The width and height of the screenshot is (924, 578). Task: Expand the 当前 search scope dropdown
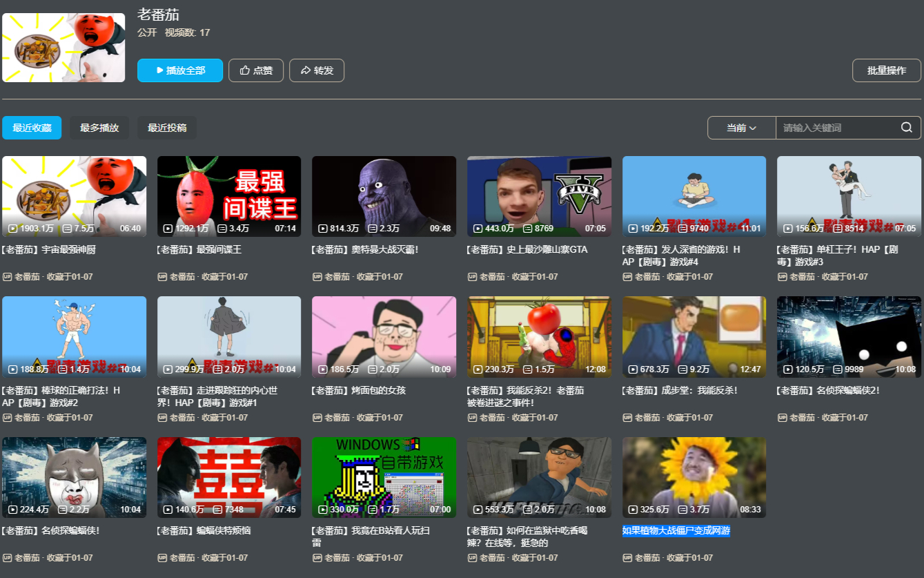coord(741,128)
